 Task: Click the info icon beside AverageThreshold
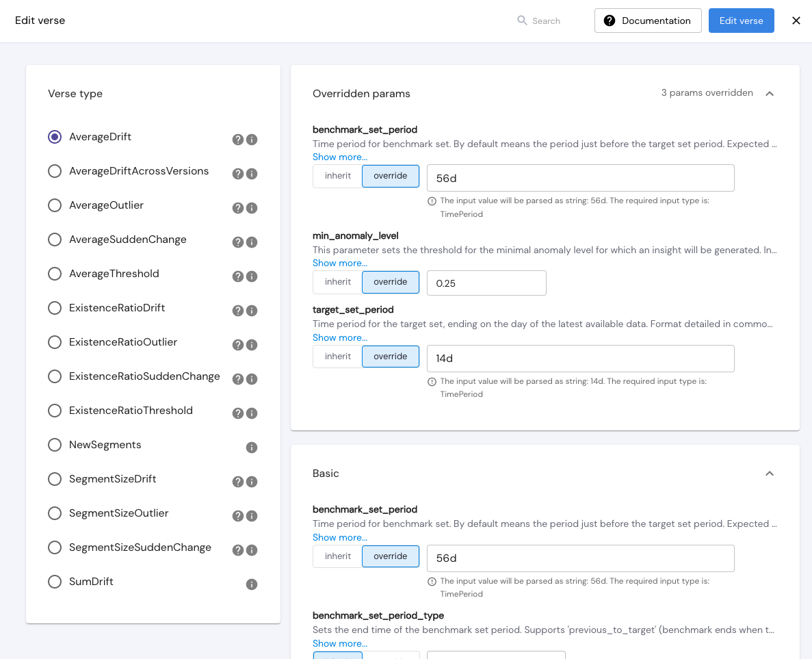click(252, 276)
